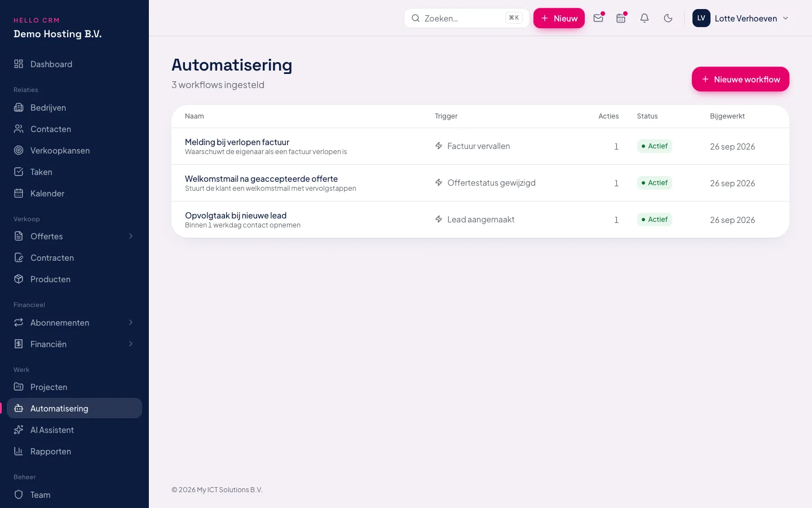Focus the Zoeken search field

pos(467,18)
